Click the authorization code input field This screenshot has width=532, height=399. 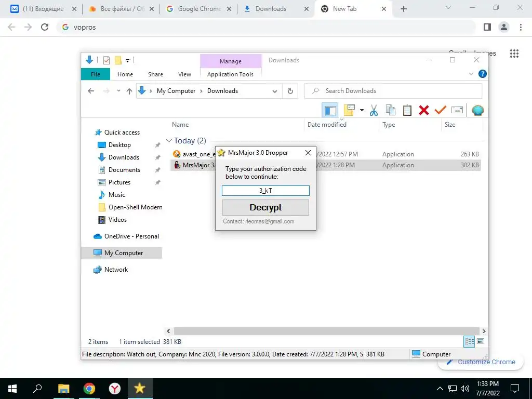pos(265,191)
